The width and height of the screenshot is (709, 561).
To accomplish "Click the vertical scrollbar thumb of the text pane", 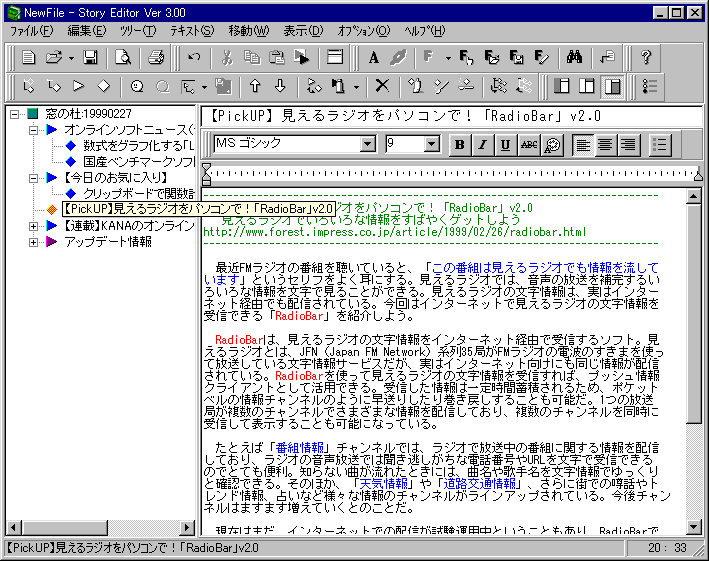I will 693,314.
